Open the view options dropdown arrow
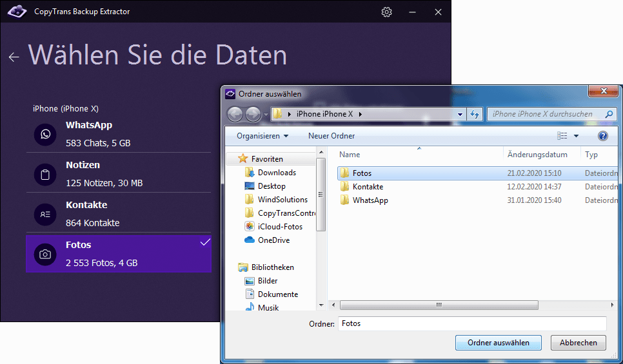 pyautogui.click(x=576, y=136)
